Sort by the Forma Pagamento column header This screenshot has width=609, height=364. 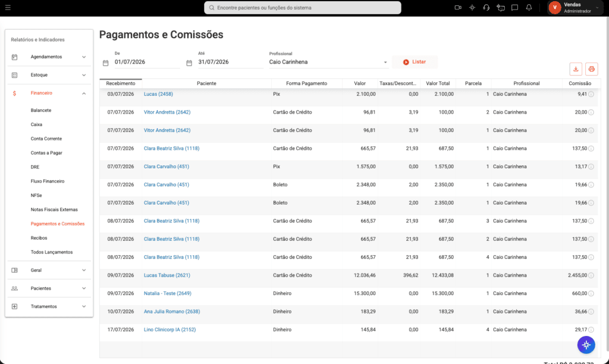point(306,83)
